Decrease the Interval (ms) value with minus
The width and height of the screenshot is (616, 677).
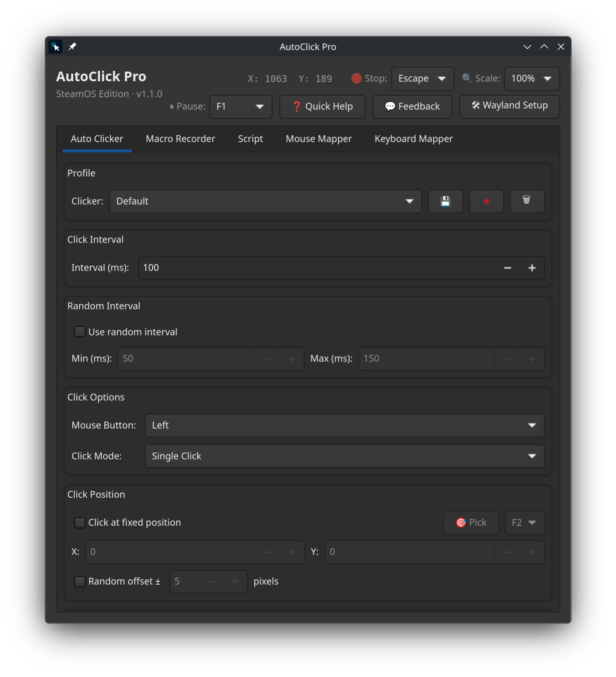tap(507, 268)
